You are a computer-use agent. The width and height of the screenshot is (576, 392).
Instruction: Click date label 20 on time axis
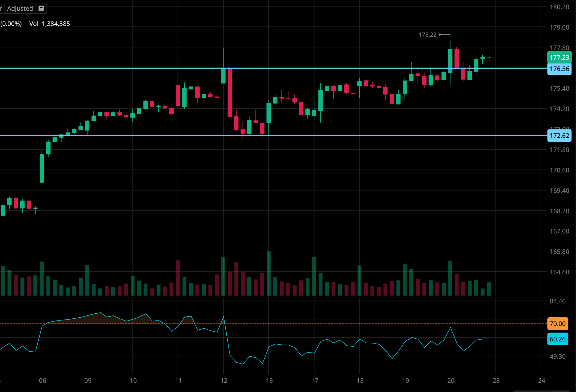tap(451, 380)
